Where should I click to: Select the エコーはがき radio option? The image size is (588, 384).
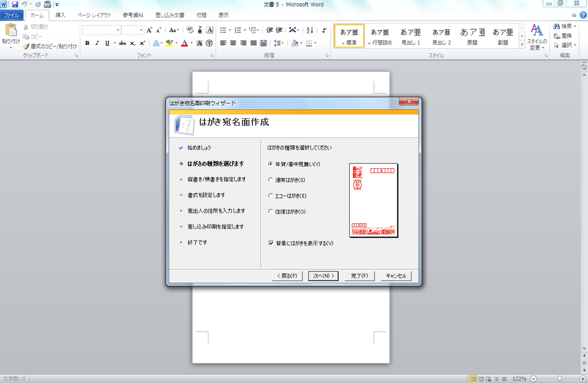pyautogui.click(x=270, y=195)
